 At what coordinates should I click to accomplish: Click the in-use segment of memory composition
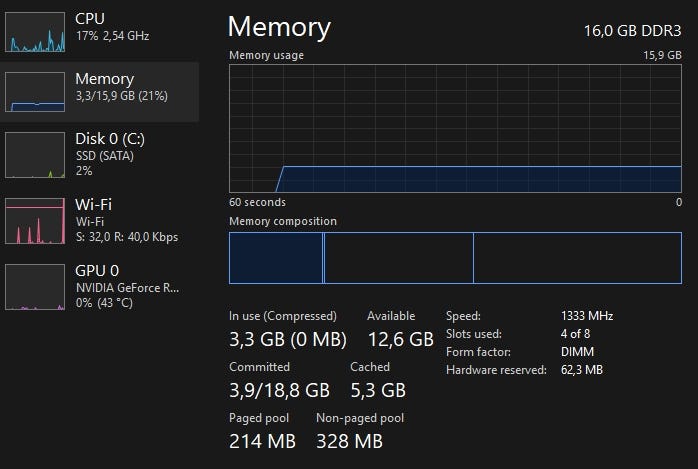coord(276,258)
